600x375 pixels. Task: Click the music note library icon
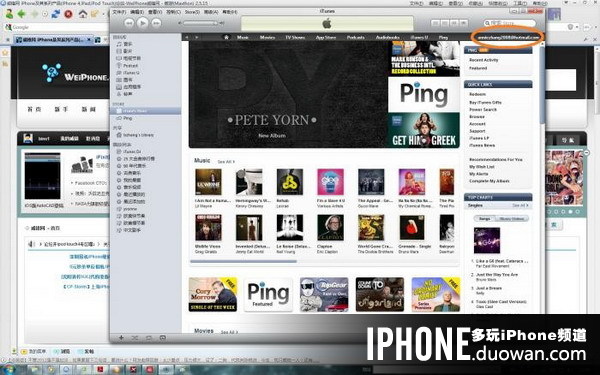pos(119,44)
